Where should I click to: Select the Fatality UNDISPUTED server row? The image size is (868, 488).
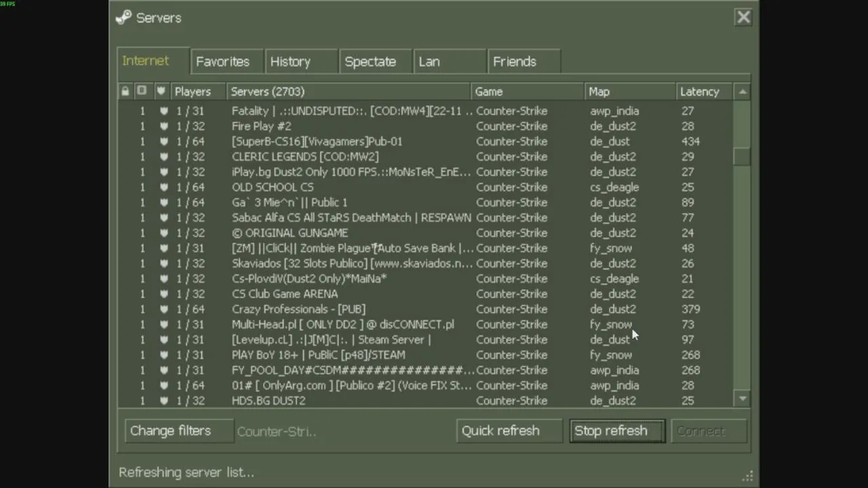[426, 111]
